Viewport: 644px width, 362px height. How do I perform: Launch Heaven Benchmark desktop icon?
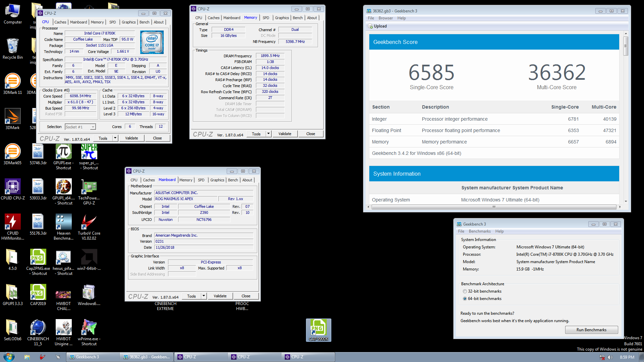pos(63,227)
